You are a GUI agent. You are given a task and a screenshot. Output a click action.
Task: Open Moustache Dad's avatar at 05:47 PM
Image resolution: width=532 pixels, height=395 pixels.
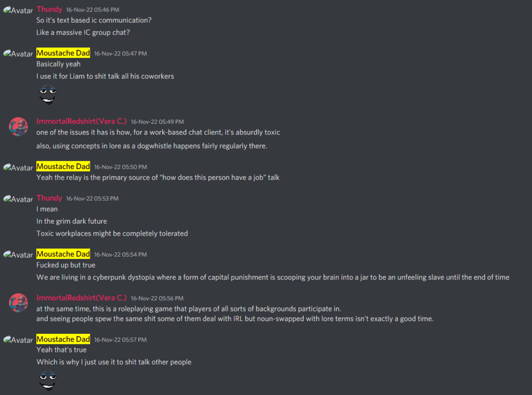tap(18, 54)
